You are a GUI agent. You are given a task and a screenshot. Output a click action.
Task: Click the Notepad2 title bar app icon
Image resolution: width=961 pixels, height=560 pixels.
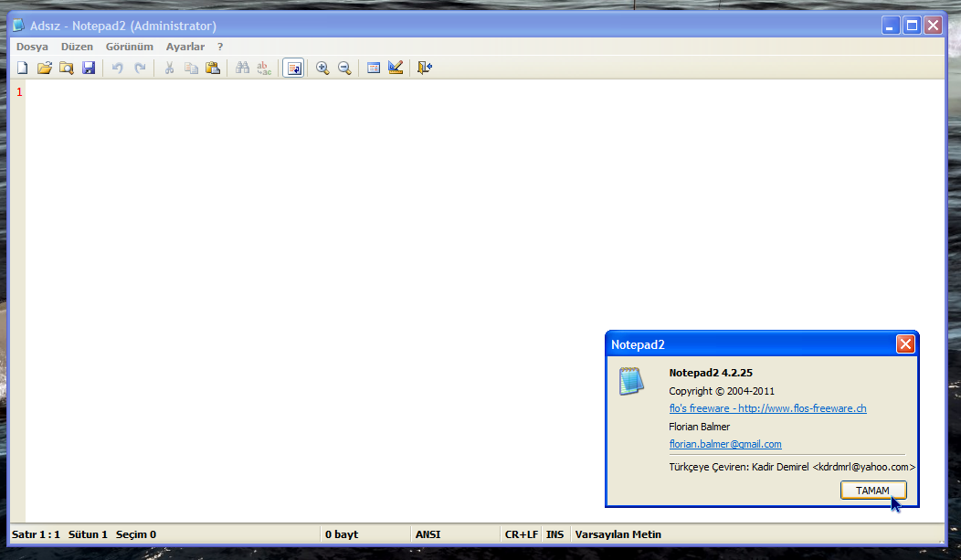coord(19,25)
